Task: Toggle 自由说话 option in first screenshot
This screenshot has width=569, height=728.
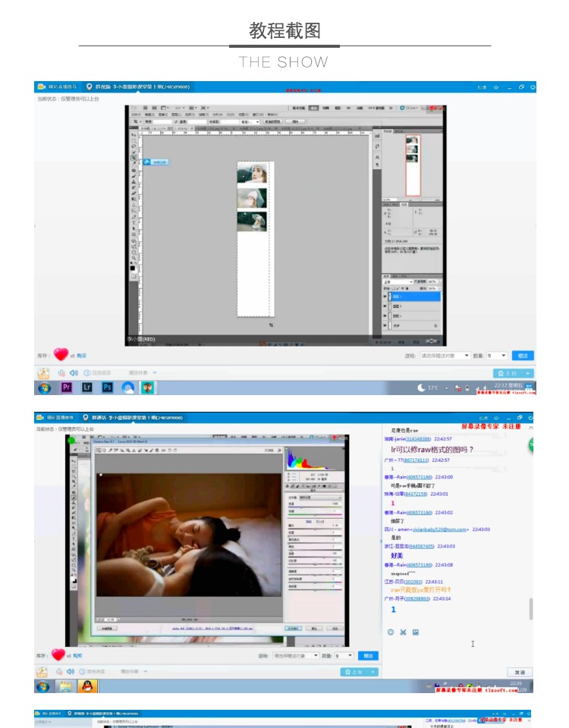Action: [98, 373]
